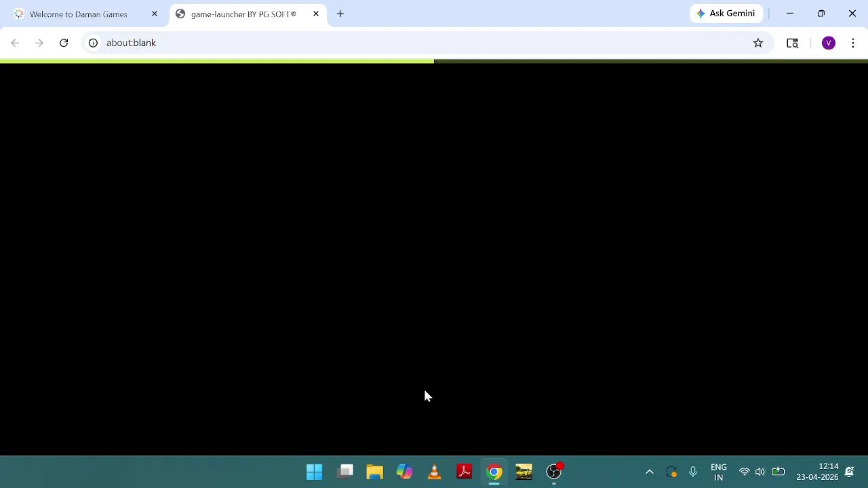Open the Chrome profile V avatar
Image resolution: width=868 pixels, height=488 pixels.
[x=829, y=43]
